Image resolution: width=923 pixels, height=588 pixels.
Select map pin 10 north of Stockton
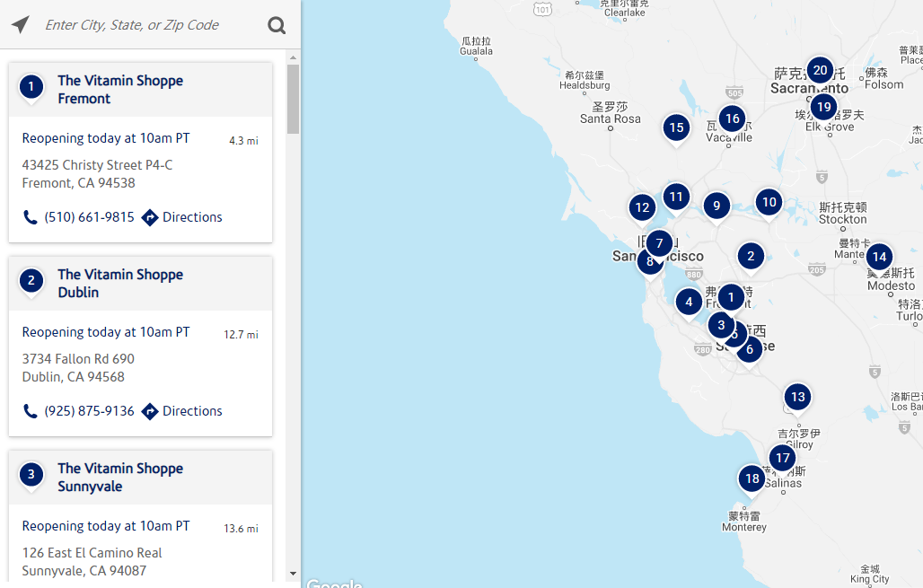769,202
